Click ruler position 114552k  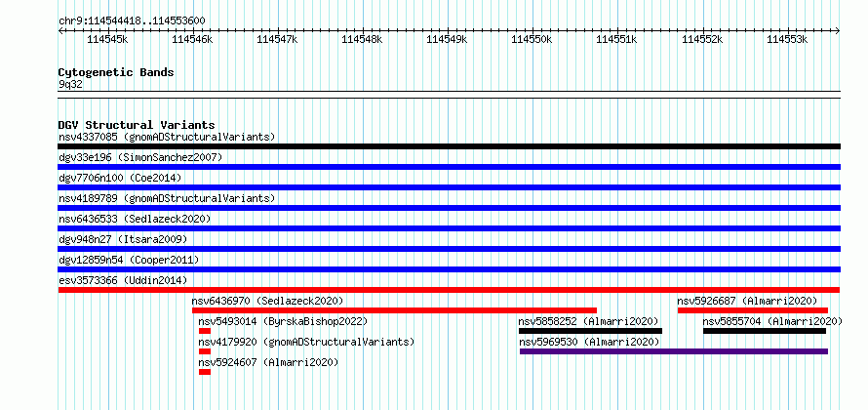pos(702,40)
